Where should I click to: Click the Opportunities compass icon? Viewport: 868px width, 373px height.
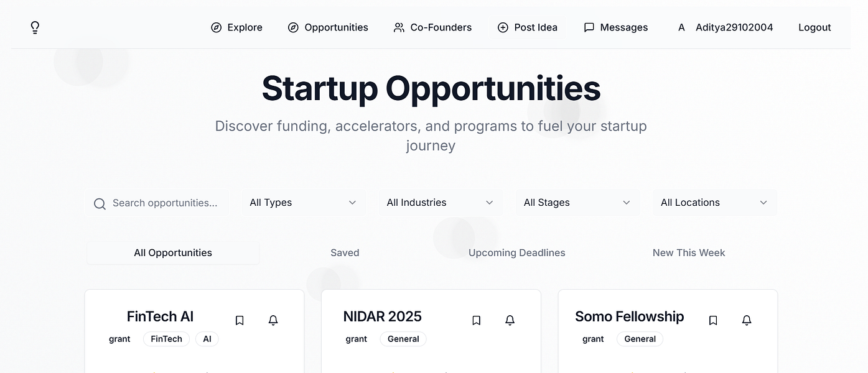(293, 27)
